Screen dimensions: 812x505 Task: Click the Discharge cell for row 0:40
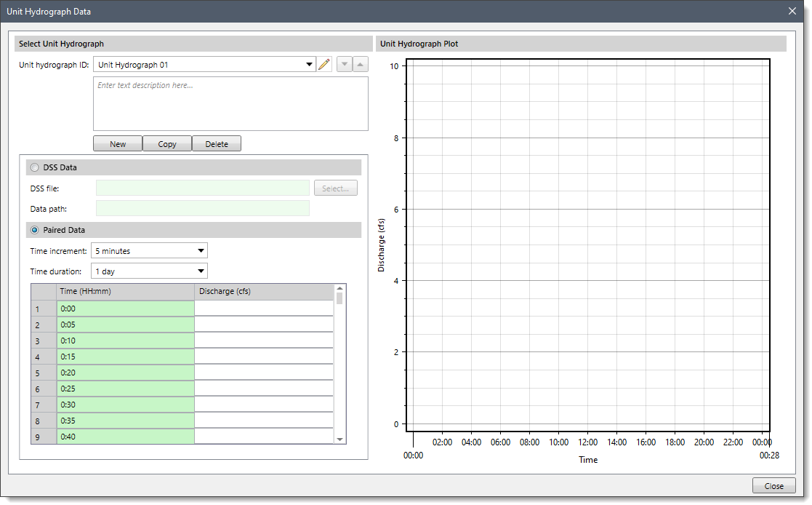264,436
